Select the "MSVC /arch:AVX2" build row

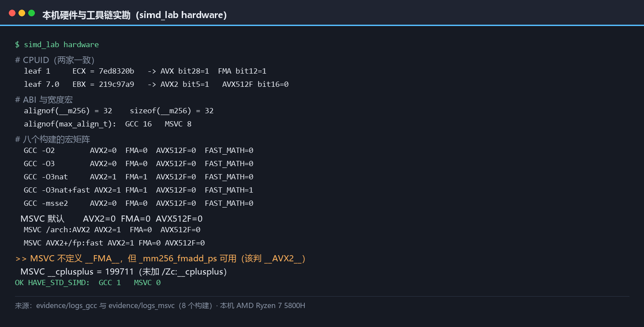point(112,230)
